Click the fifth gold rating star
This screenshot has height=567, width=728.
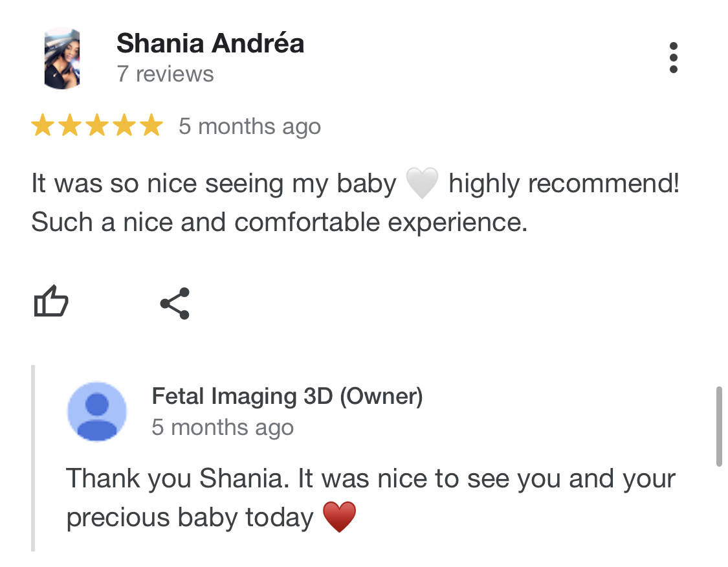coord(151,126)
